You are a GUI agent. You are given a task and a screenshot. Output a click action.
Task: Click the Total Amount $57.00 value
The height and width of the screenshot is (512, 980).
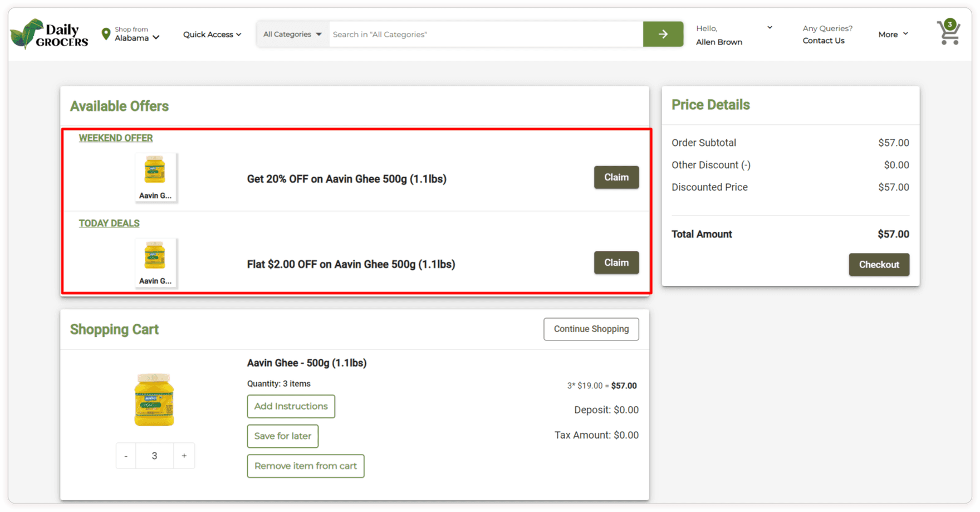tap(893, 235)
